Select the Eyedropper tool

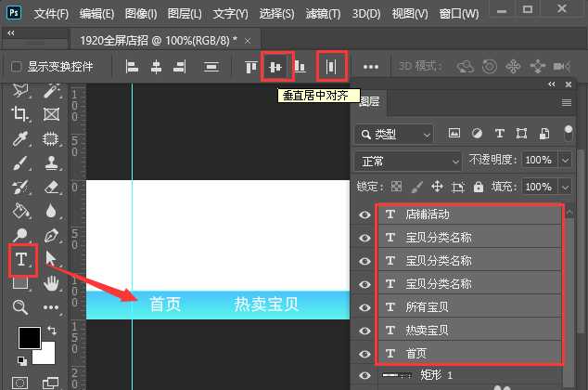click(20, 139)
